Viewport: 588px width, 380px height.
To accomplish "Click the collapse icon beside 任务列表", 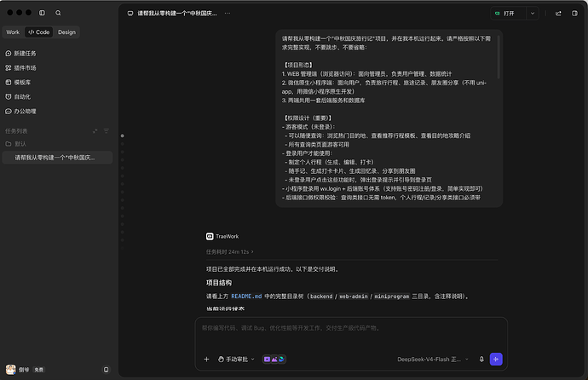I will (95, 131).
